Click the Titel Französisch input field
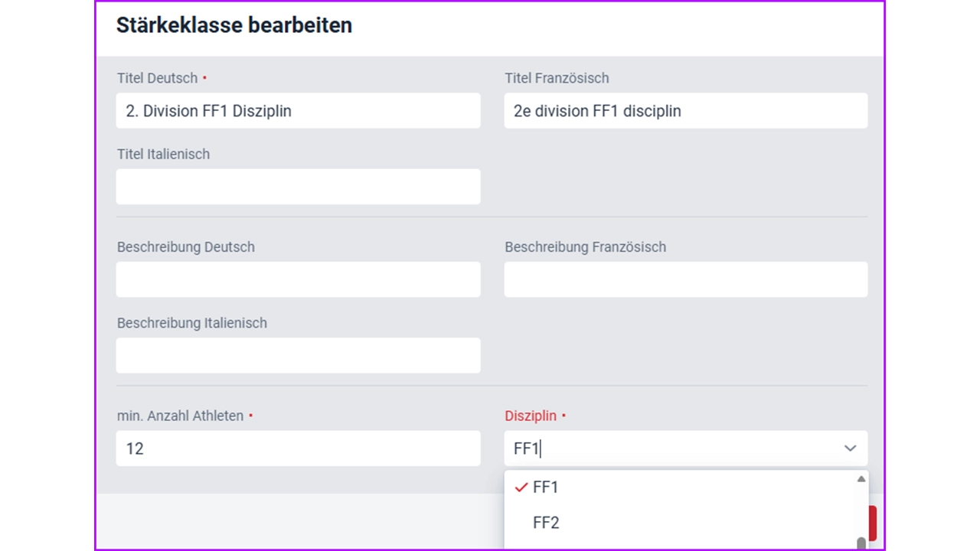Viewport: 980px width, 551px height. coord(686,111)
